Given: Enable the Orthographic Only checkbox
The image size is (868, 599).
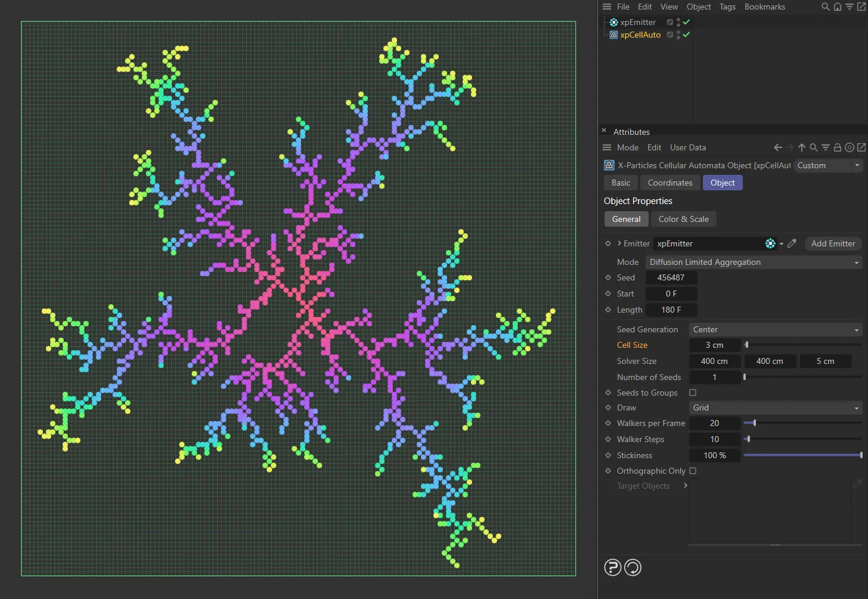Looking at the screenshot, I should tap(693, 471).
